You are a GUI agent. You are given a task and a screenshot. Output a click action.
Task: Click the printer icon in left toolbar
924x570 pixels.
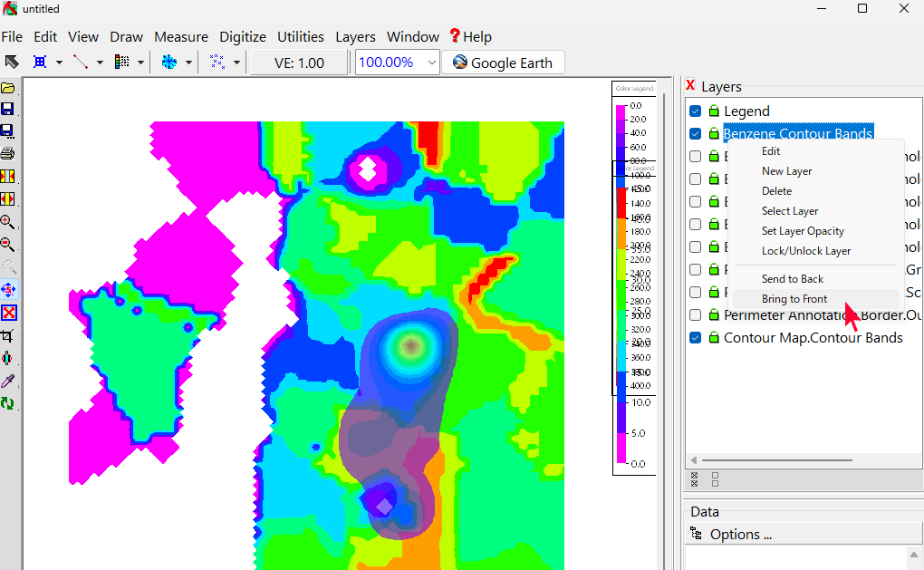pos(8,153)
